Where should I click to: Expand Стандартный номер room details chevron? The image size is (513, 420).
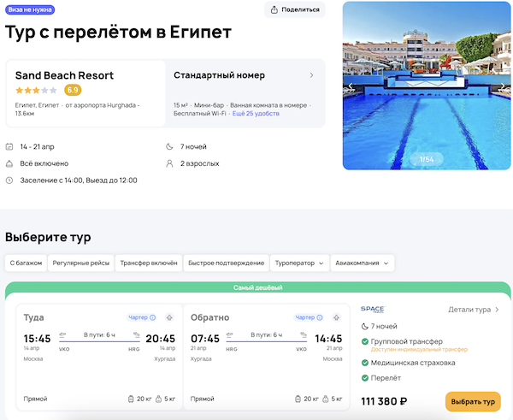click(x=311, y=75)
